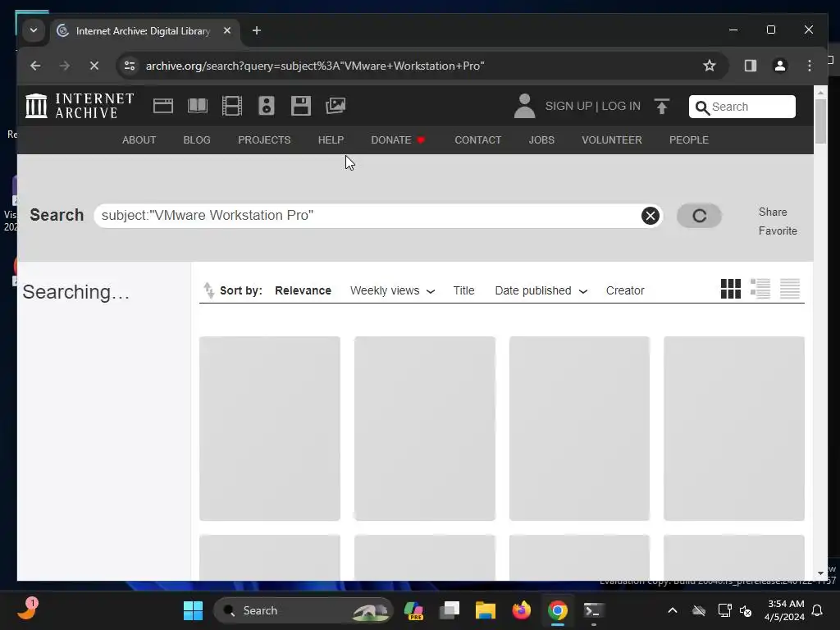
Task: Open a new browser tab
Action: pyautogui.click(x=257, y=30)
